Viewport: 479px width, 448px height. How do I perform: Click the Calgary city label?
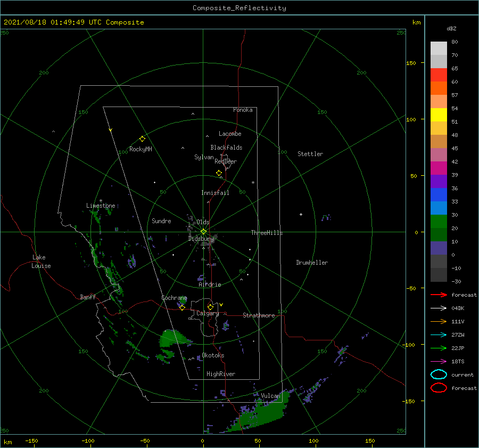[208, 313]
